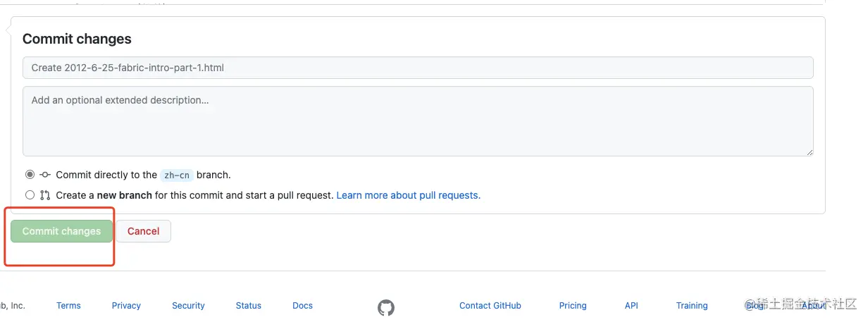Image resolution: width=868 pixels, height=322 pixels.
Task: Cancel the commit
Action: (143, 231)
